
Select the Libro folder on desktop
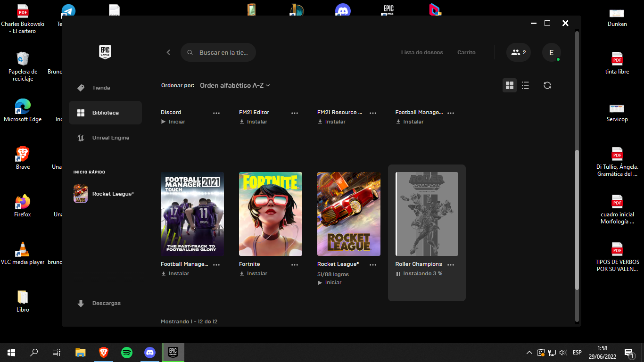click(x=23, y=301)
